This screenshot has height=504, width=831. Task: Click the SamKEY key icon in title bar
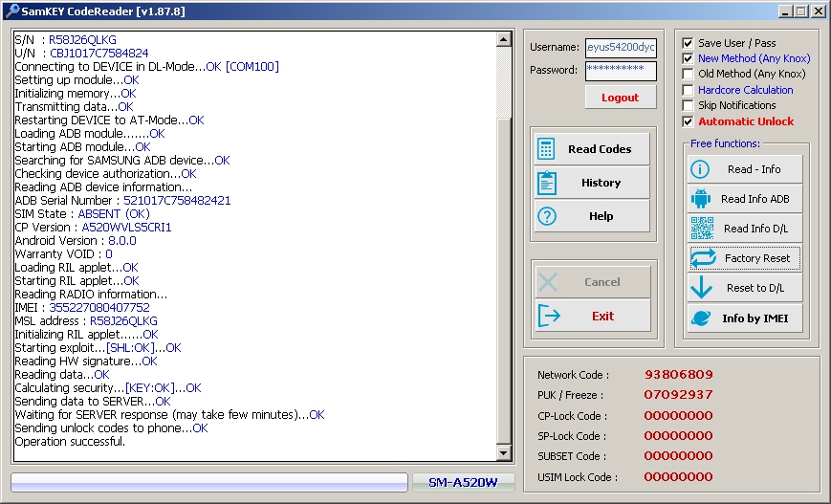(11, 11)
